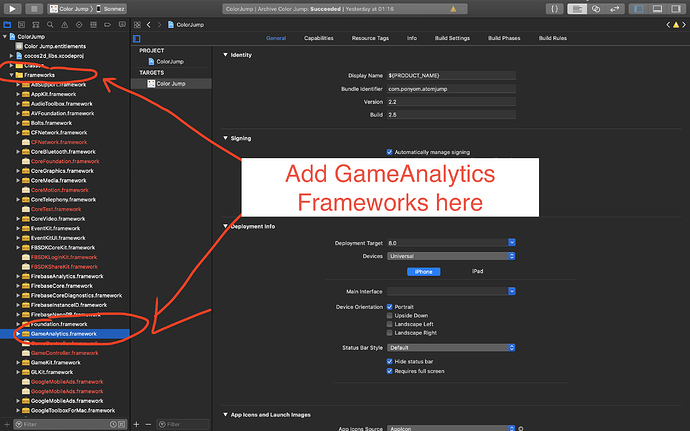Open the Debug navigator icon
The width and height of the screenshot is (690, 431).
[93, 25]
